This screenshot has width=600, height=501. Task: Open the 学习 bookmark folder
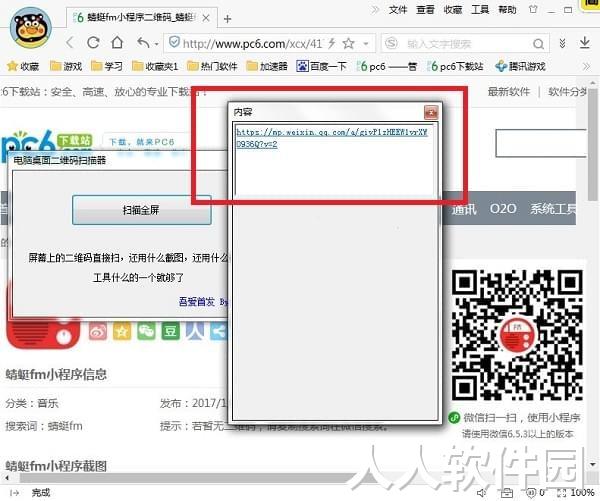[107, 67]
